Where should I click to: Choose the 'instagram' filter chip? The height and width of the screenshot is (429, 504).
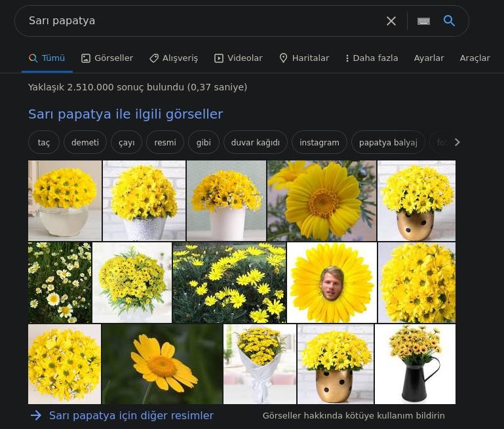(319, 142)
